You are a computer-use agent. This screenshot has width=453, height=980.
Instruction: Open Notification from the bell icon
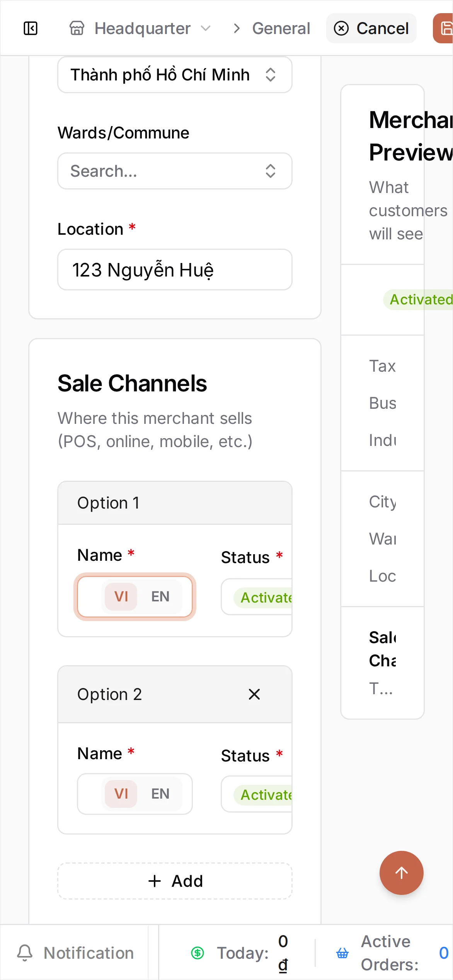(25, 953)
